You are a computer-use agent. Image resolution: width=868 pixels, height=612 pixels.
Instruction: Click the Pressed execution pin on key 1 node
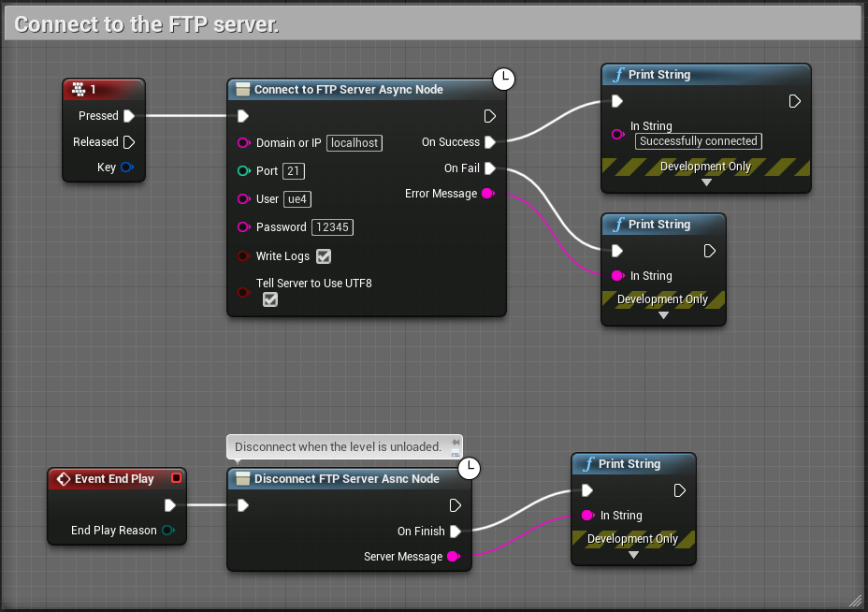pos(129,116)
